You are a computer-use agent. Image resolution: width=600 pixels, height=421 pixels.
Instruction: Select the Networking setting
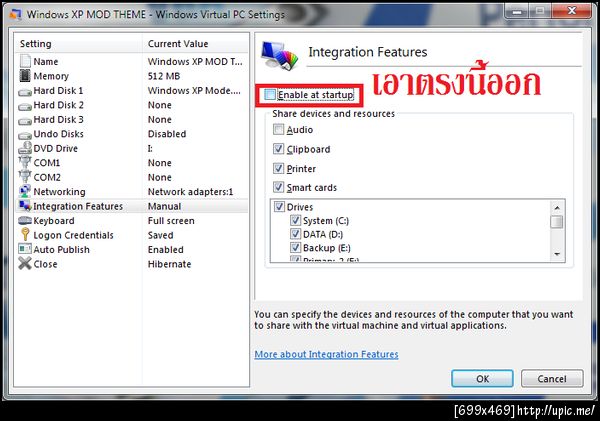[x=132, y=191]
